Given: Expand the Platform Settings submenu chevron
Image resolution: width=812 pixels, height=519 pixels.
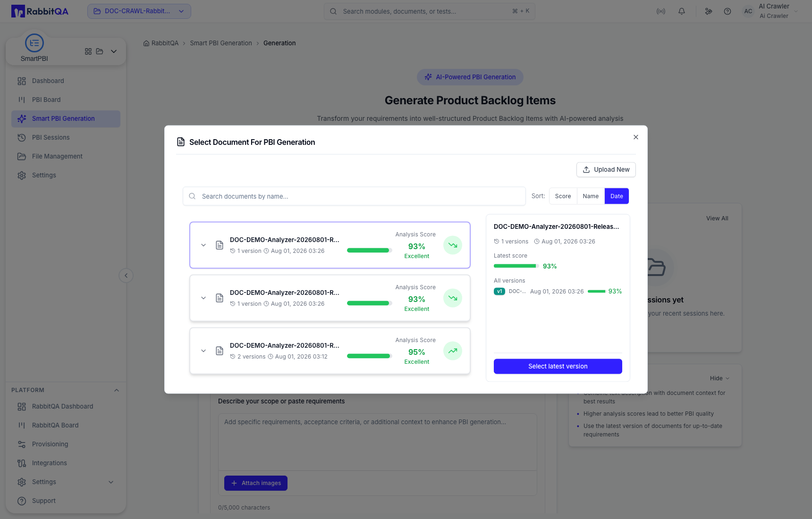Looking at the screenshot, I should pos(111,482).
